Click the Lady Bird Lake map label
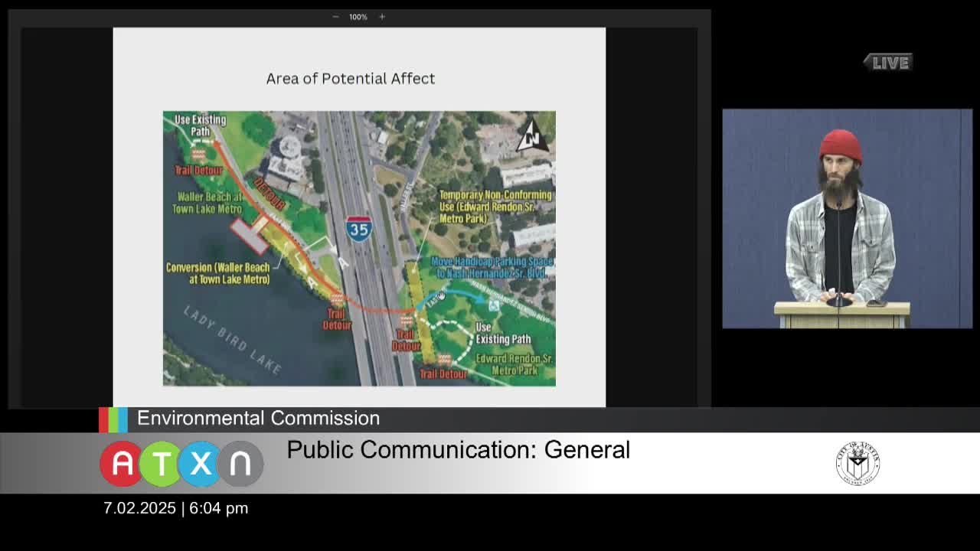This screenshot has height=551, width=980. pyautogui.click(x=233, y=339)
